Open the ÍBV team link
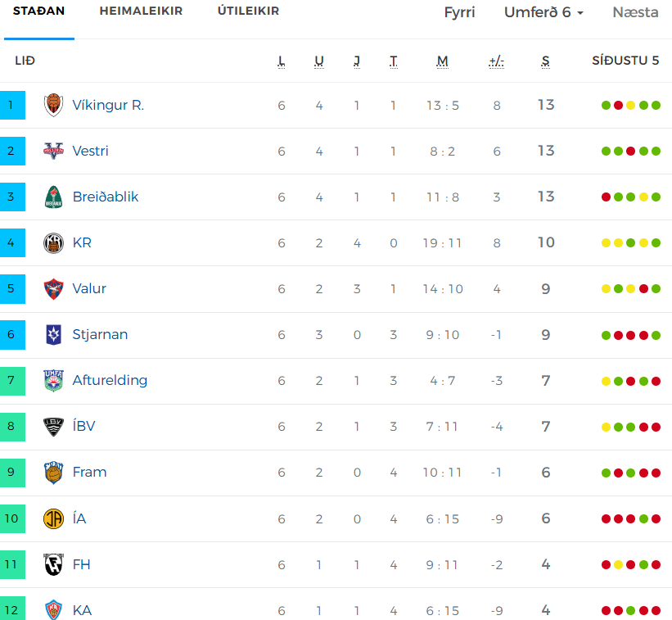This screenshot has width=672, height=620. click(84, 426)
